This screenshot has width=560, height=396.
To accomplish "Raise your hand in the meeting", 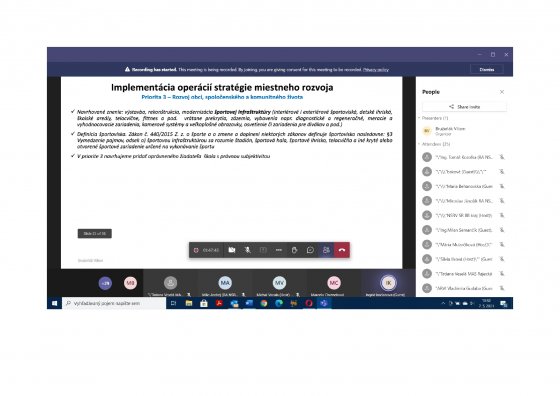I will pos(294,250).
